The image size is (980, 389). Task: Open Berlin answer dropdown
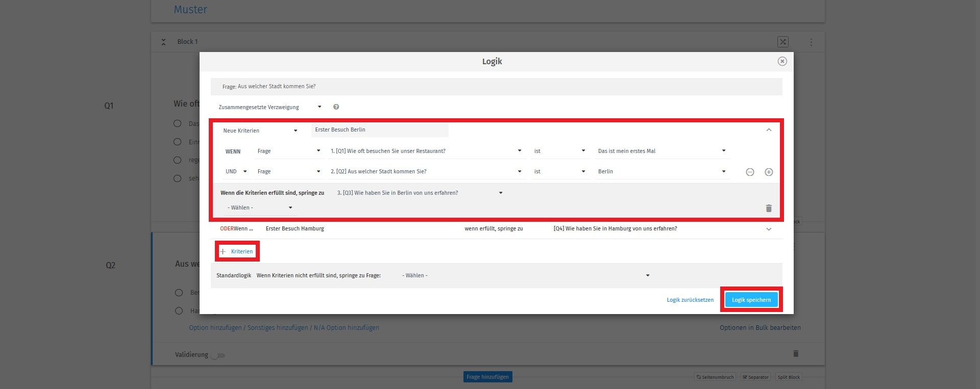click(661, 171)
